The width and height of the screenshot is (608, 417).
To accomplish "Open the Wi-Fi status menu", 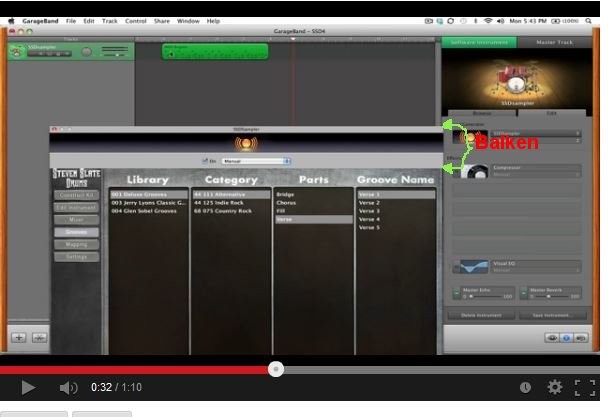I will pyautogui.click(x=488, y=21).
